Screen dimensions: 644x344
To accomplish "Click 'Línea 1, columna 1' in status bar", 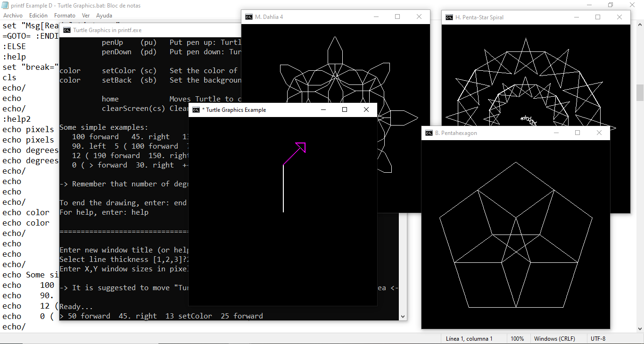I will 469,338.
